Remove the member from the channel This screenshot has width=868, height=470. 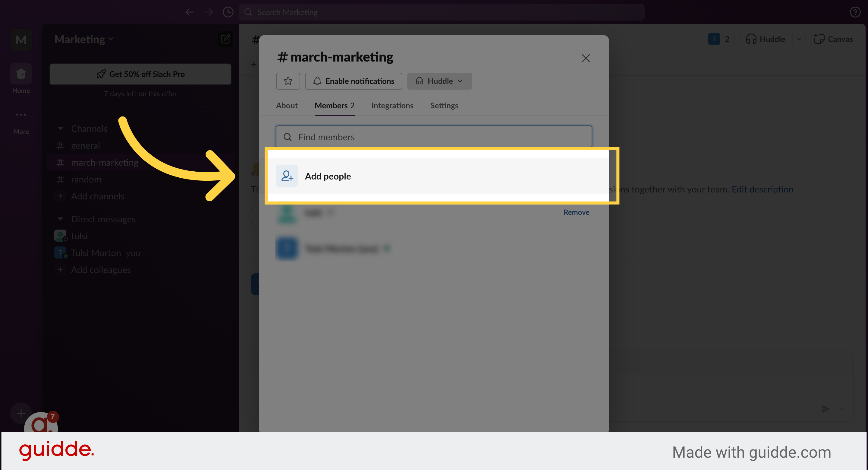(x=576, y=212)
